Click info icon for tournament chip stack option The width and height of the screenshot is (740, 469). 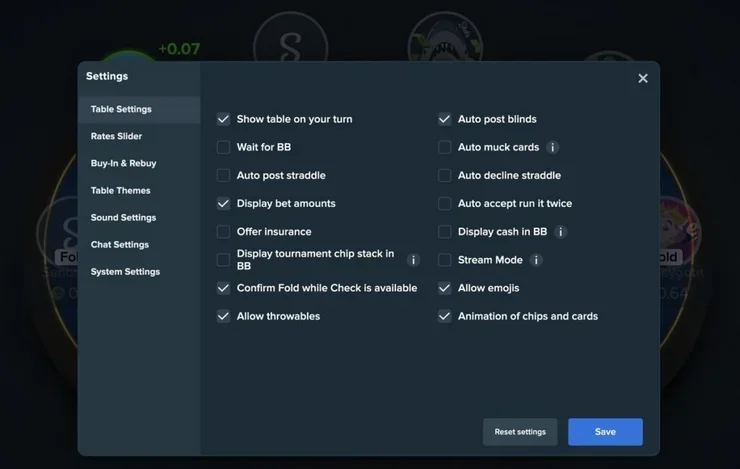(x=414, y=260)
